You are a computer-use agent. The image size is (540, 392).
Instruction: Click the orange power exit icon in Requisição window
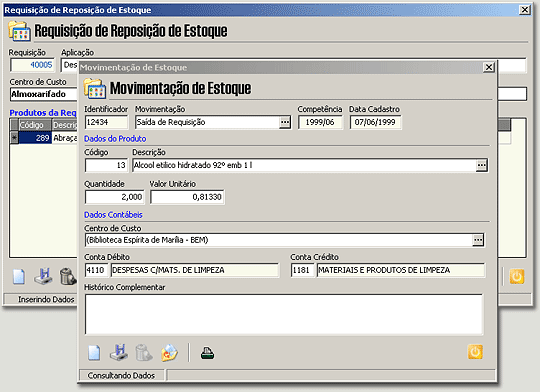(517, 276)
